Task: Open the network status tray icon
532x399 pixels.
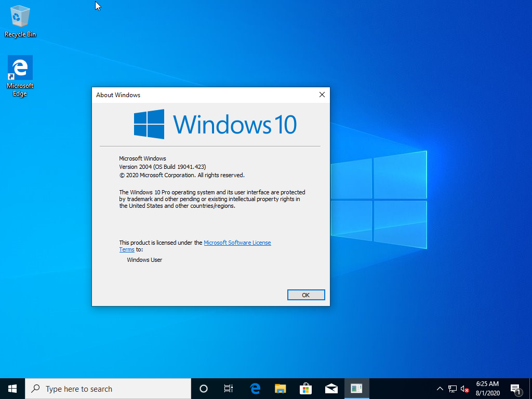Action: (453, 389)
